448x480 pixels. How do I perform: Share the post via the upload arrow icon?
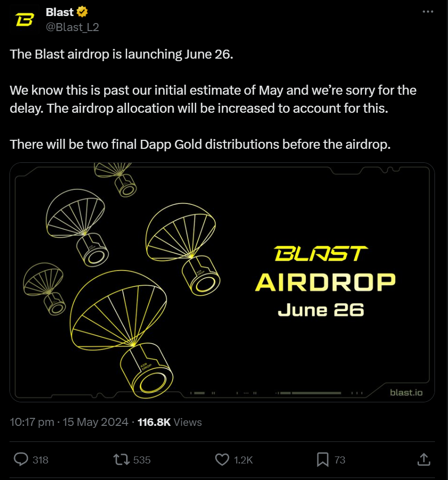424,459
